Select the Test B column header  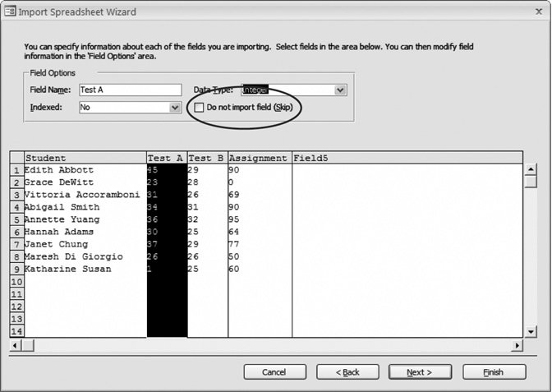coord(206,158)
